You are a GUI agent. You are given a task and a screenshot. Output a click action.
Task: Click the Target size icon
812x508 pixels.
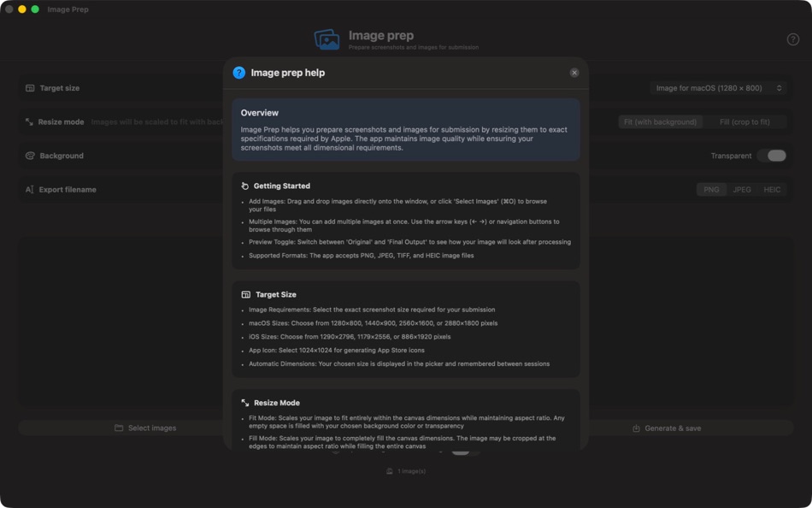(28, 87)
